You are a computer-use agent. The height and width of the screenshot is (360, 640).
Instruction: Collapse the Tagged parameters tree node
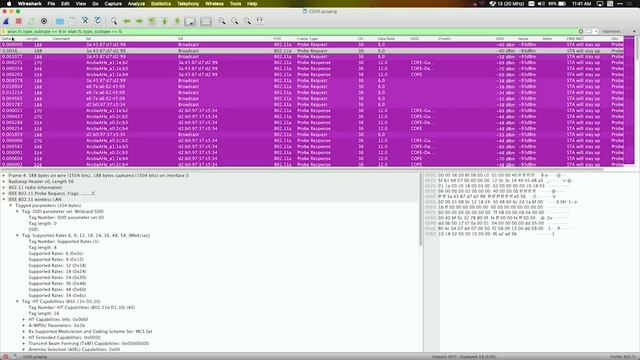11,205
